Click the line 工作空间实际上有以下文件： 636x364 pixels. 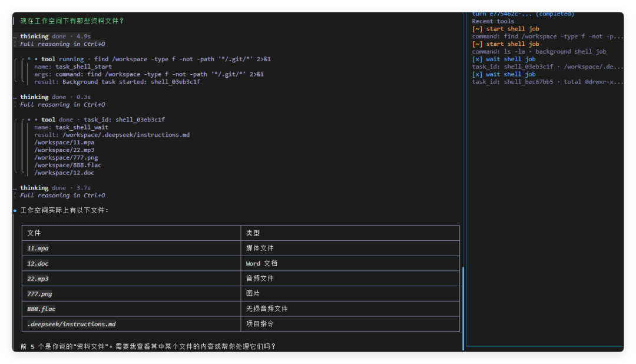point(65,210)
